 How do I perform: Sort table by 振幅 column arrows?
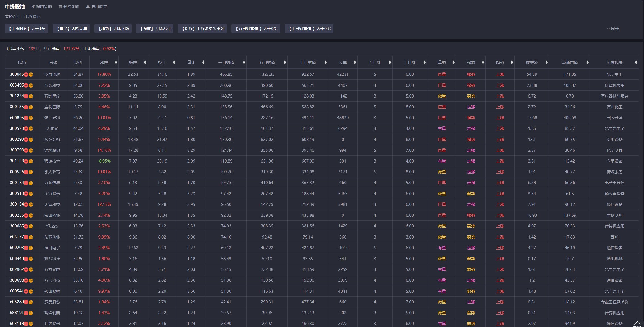(145, 62)
